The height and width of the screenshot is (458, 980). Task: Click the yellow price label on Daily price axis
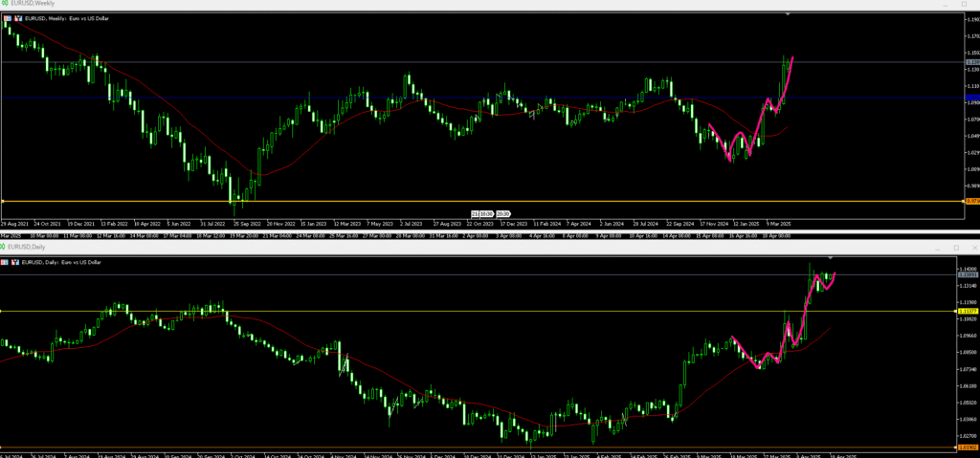pyautogui.click(x=967, y=311)
